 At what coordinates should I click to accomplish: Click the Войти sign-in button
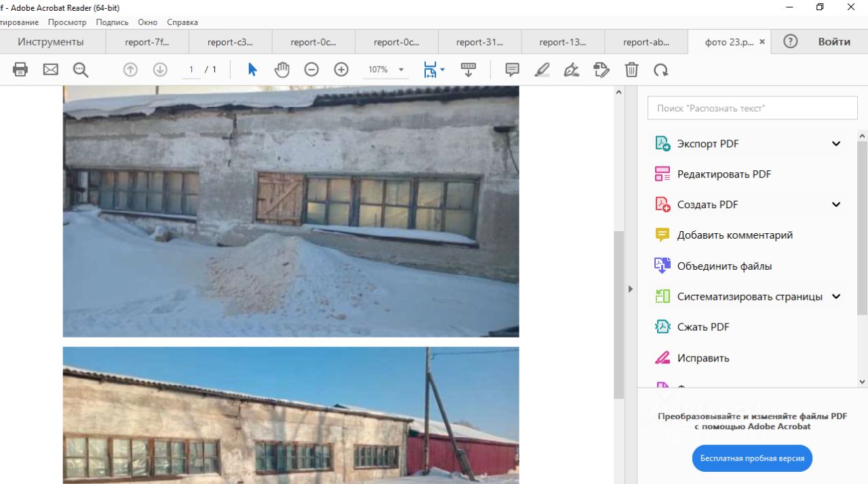click(x=834, y=41)
